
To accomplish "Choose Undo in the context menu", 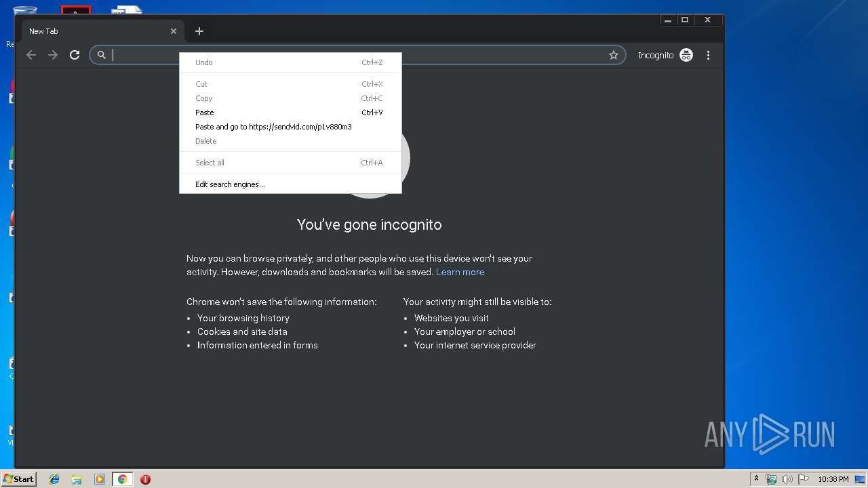I will pyautogui.click(x=290, y=62).
